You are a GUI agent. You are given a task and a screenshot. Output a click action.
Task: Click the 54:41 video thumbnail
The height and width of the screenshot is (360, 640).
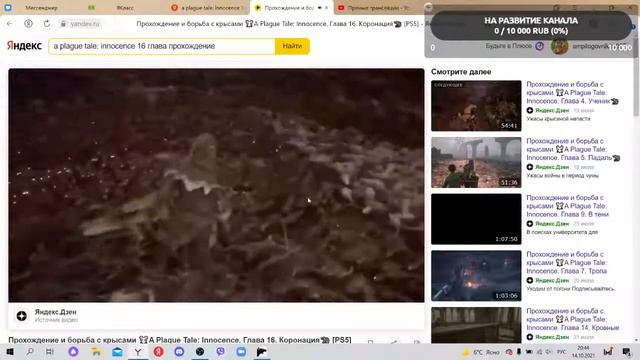476,106
